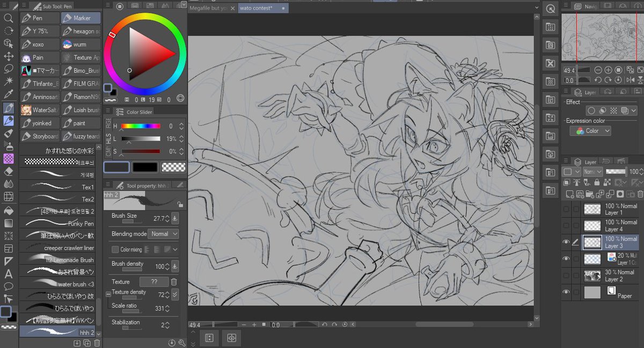Select transparent color swatch
Viewport: 644px width, 348px height.
click(x=173, y=167)
